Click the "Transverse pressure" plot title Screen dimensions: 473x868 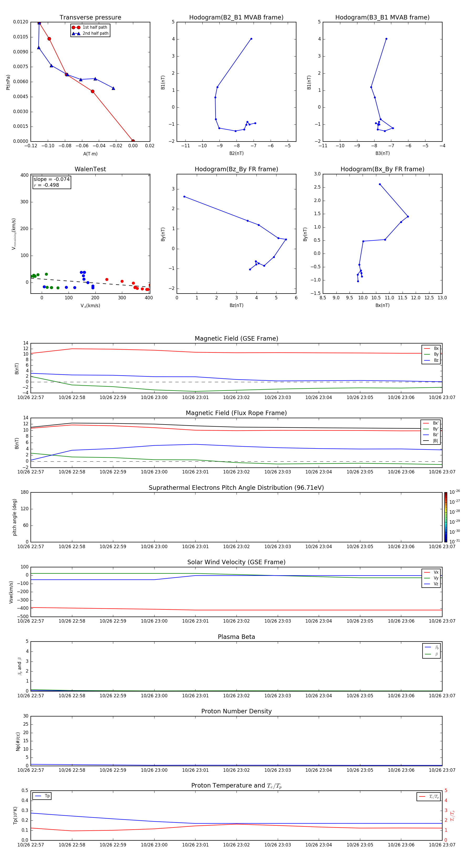click(90, 18)
